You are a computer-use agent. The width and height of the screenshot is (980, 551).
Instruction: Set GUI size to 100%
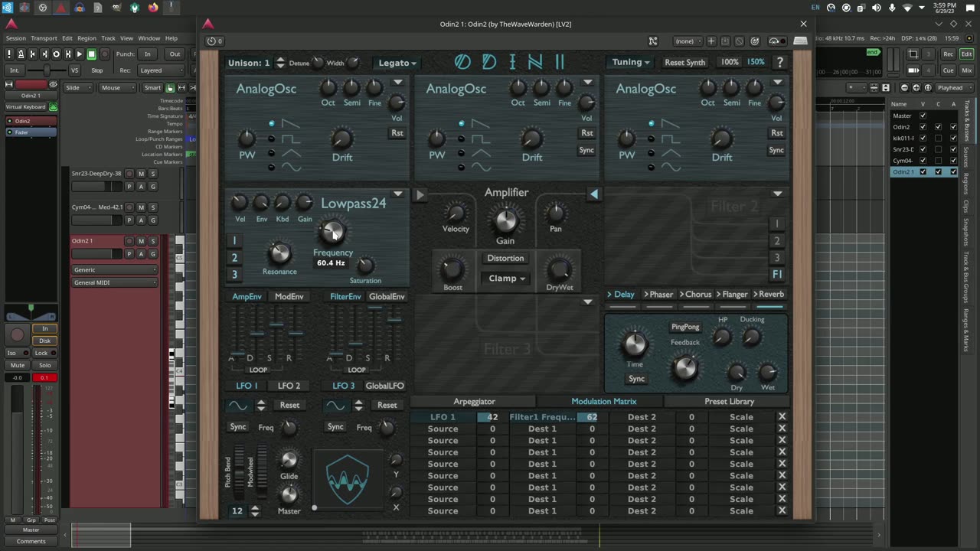730,62
